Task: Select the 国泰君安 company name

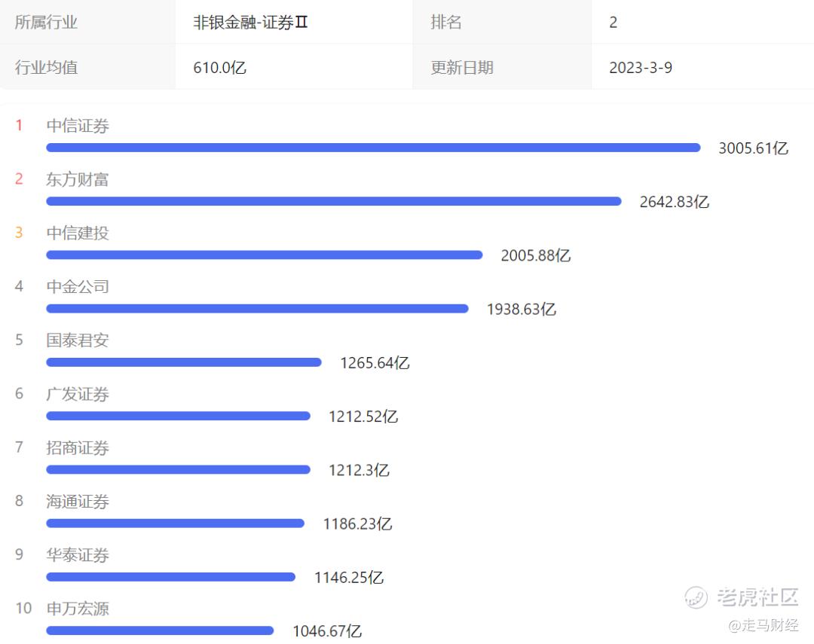Action: 78,340
